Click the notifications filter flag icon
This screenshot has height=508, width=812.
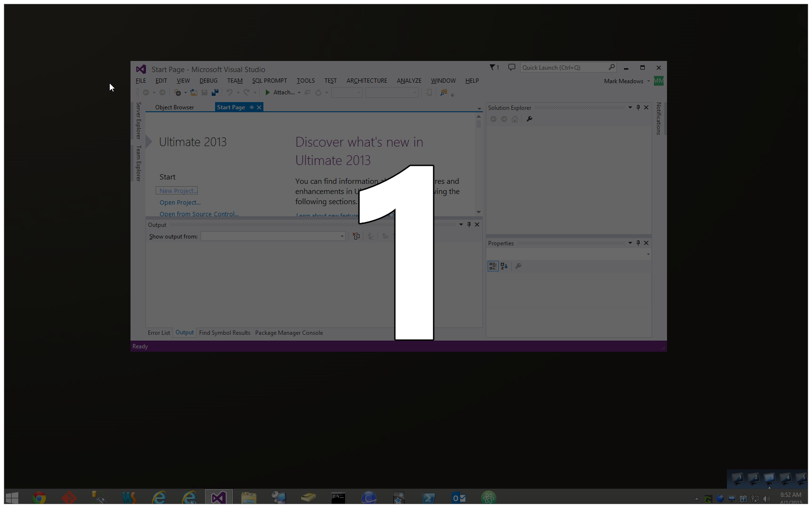493,68
